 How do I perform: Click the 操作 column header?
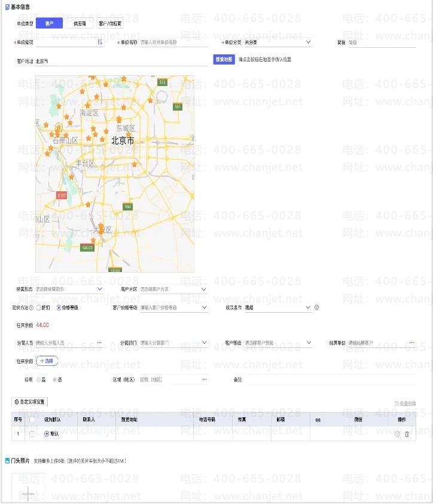402,420
